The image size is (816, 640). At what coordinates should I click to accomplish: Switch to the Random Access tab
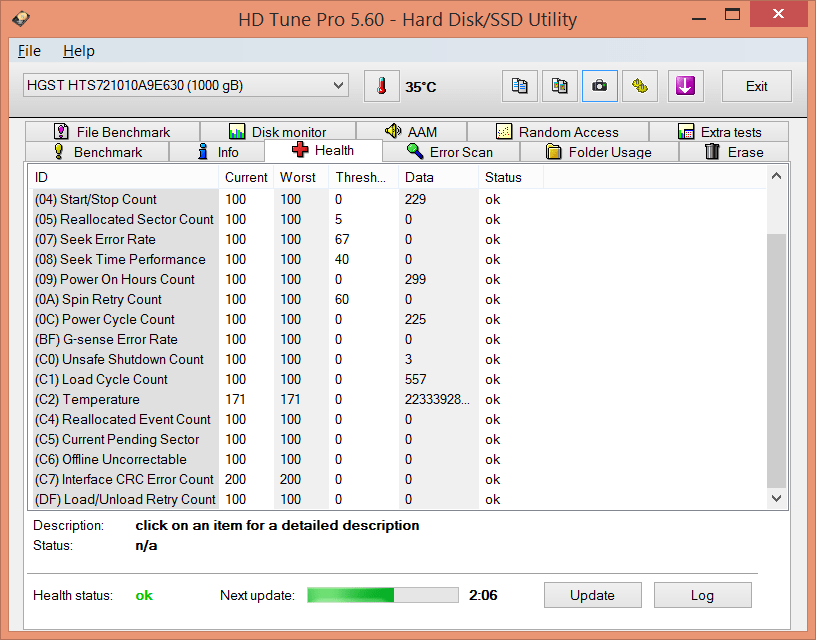tap(558, 132)
